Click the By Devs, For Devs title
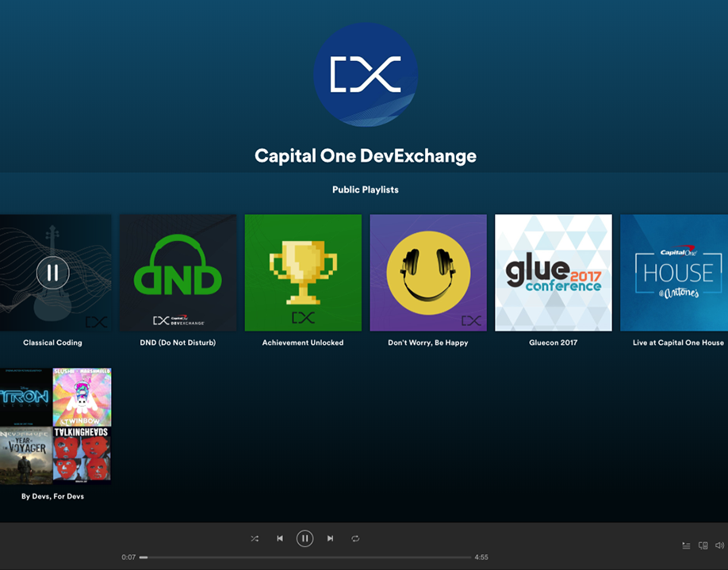728x570 pixels. coord(52,496)
